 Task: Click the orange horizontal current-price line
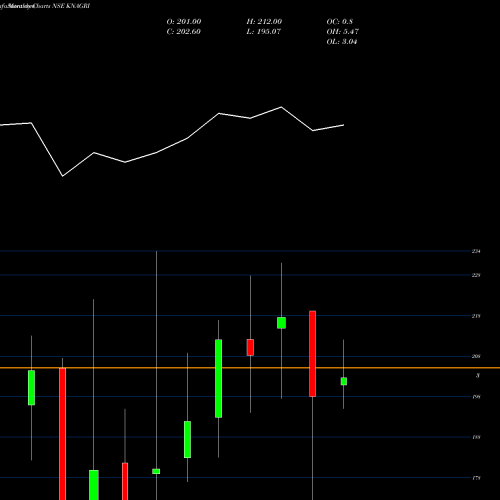250,368
